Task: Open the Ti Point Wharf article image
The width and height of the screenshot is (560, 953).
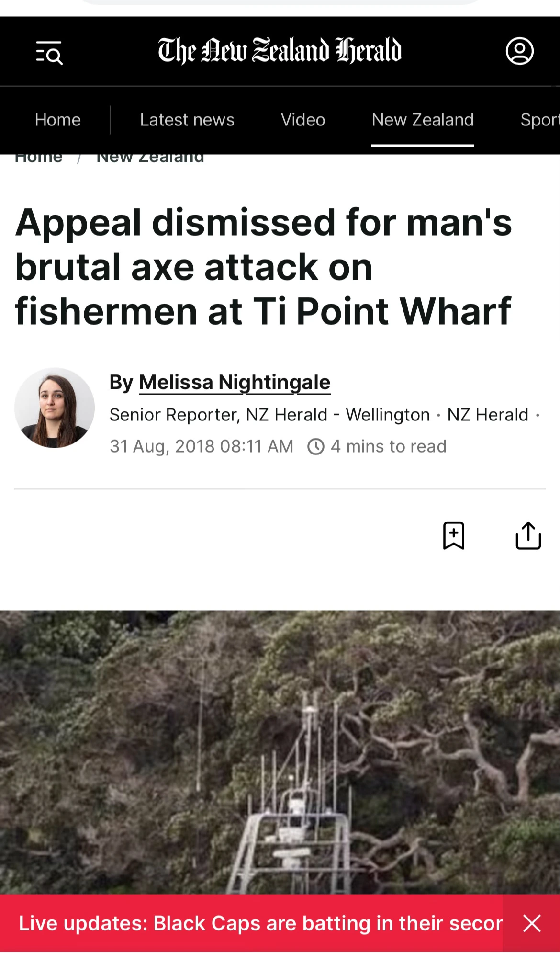Action: tap(280, 752)
